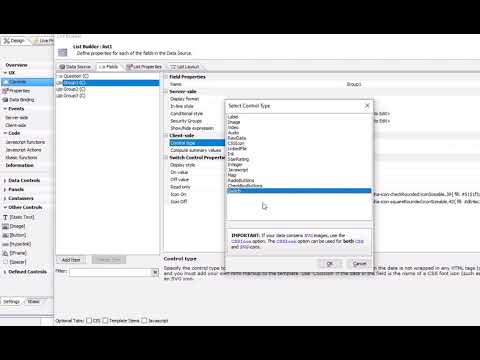Image resolution: width=480 pixels, height=360 pixels.
Task: Switch to the Design tab
Action: coord(14,41)
